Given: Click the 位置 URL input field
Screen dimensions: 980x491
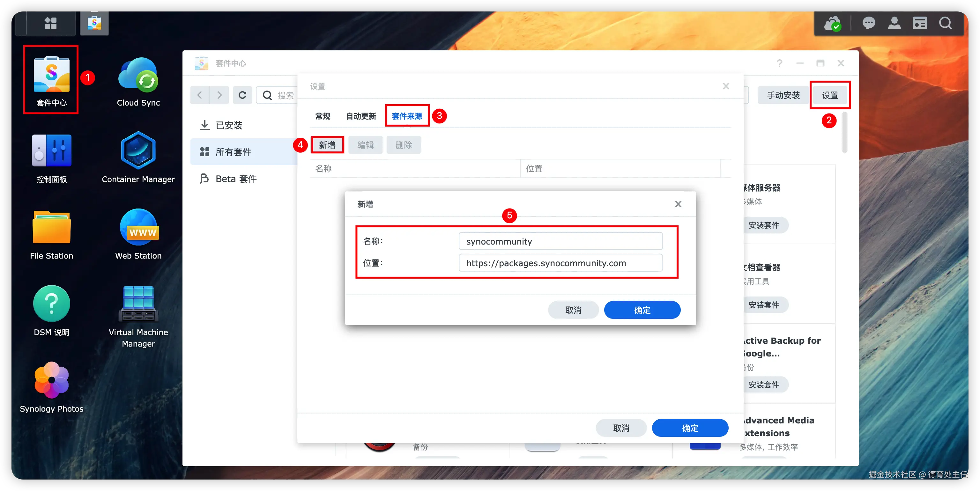Looking at the screenshot, I should pyautogui.click(x=561, y=263).
